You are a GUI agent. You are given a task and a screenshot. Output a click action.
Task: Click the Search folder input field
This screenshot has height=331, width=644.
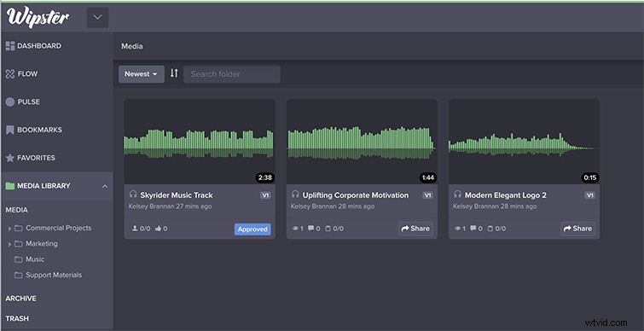click(232, 74)
